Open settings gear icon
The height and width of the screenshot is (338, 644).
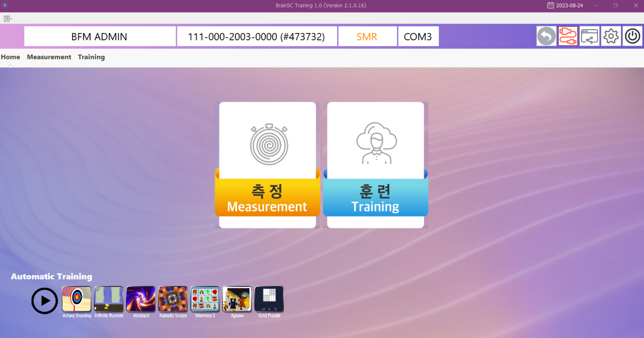pyautogui.click(x=611, y=36)
